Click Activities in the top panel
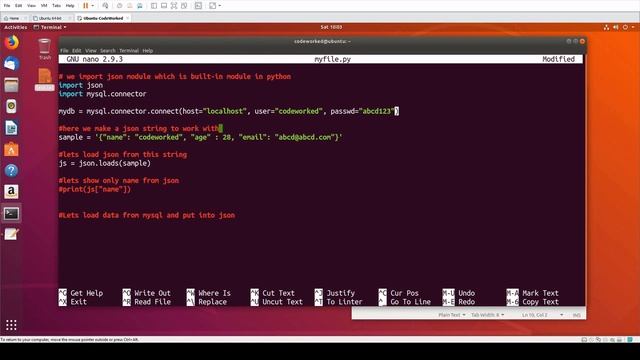The image size is (640, 360). (16, 27)
